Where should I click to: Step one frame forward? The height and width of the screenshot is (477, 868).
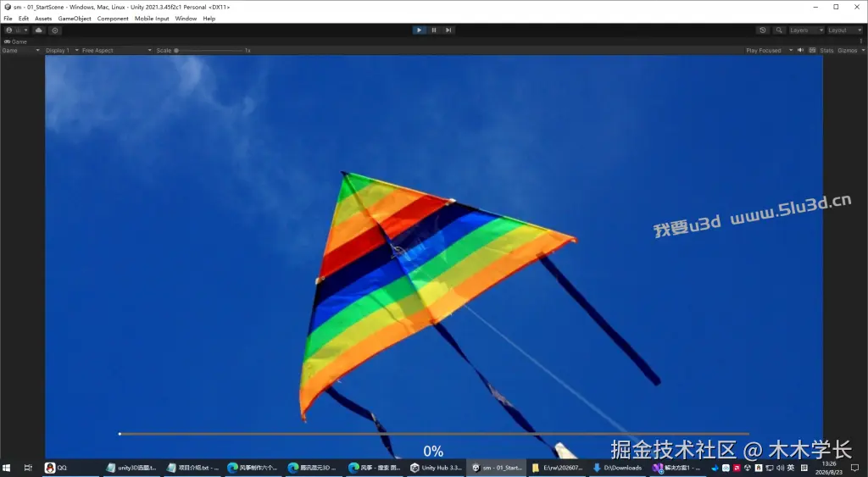[448, 30]
